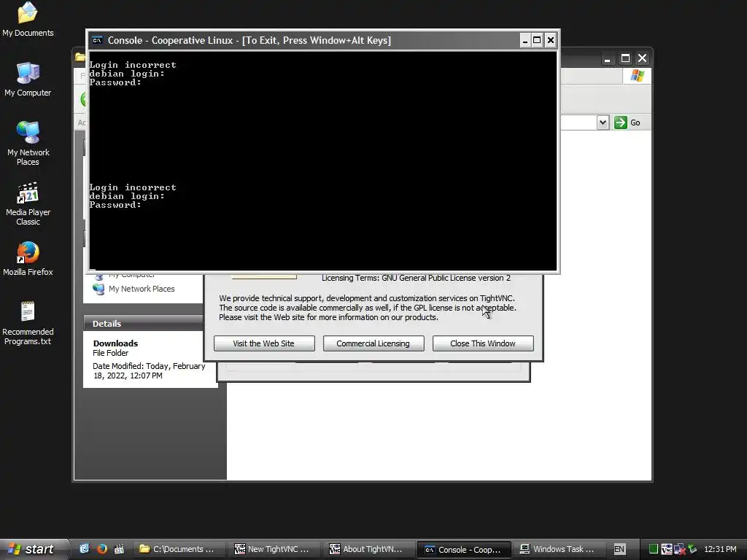Viewport: 747px width, 560px height.
Task: Click Media Player quick launch icon
Action: (x=119, y=548)
